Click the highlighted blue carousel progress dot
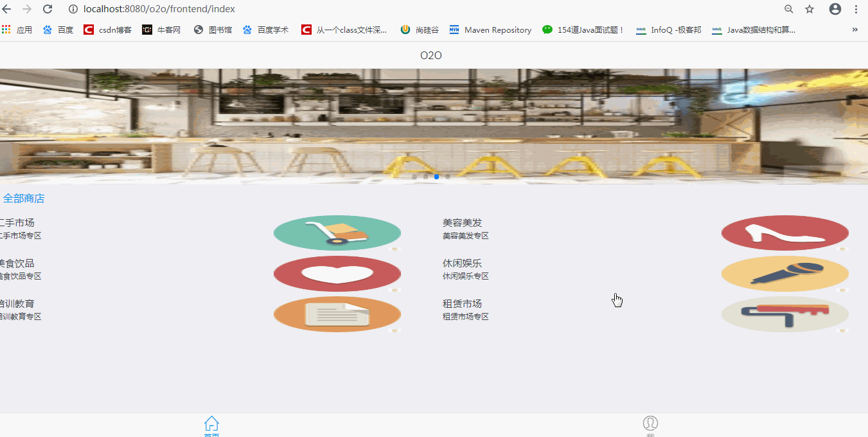 coord(436,176)
